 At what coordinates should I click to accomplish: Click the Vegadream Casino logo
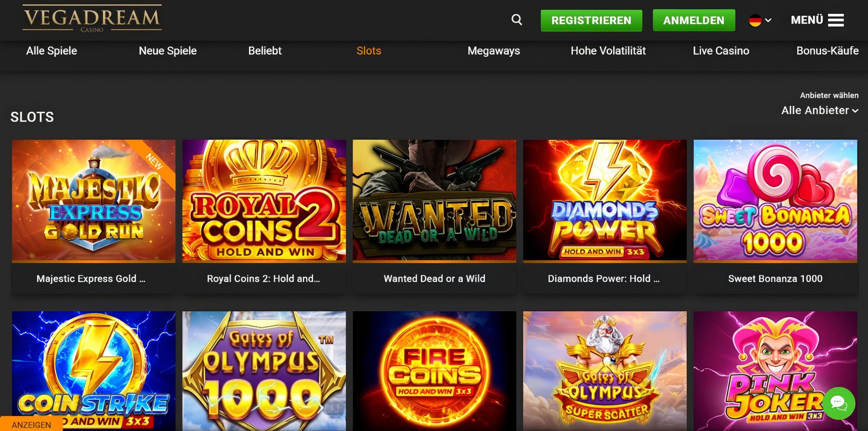[x=92, y=19]
